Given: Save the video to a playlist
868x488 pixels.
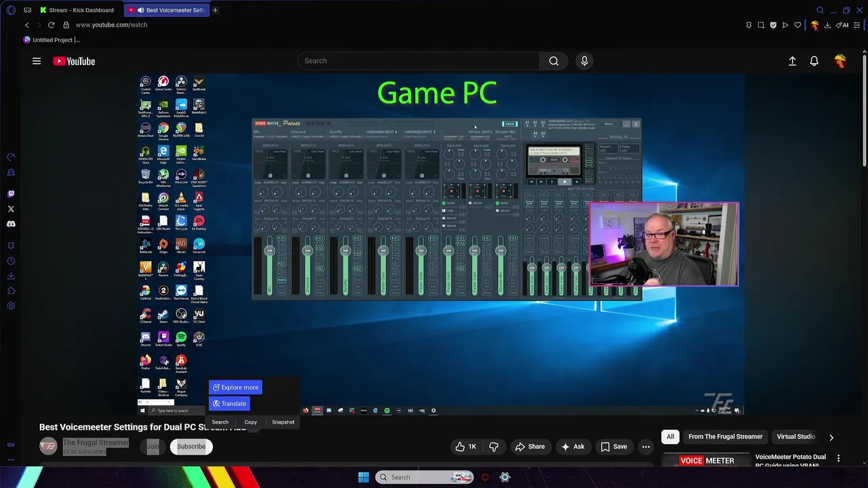Looking at the screenshot, I should click(614, 447).
